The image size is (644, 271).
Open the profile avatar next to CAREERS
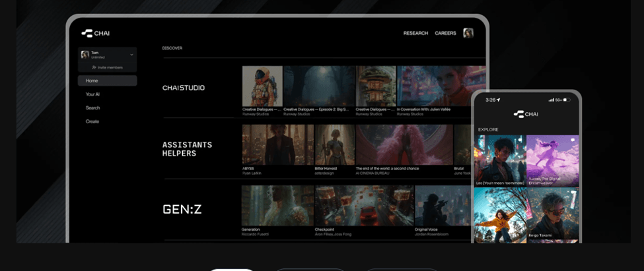tap(468, 33)
